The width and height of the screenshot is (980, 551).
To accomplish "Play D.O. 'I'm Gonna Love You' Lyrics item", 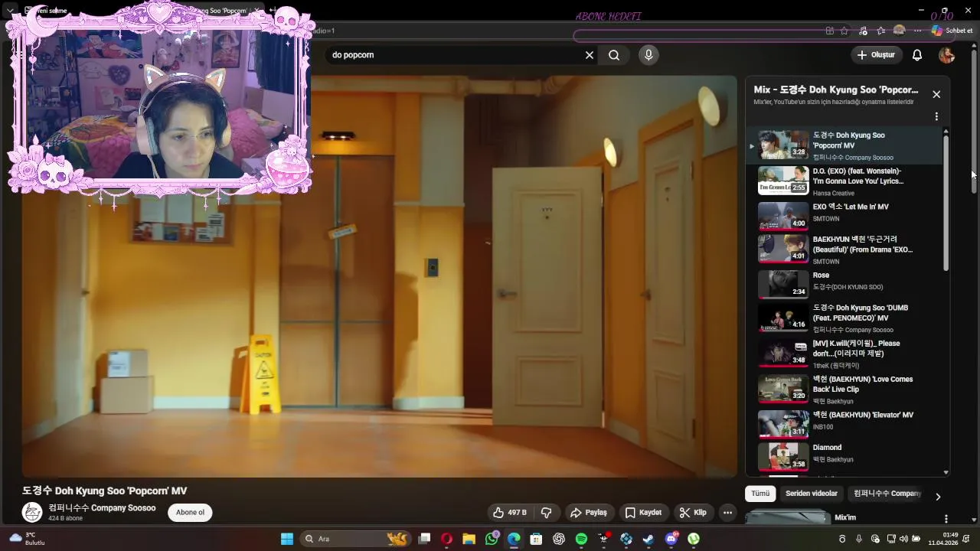I will [844, 181].
